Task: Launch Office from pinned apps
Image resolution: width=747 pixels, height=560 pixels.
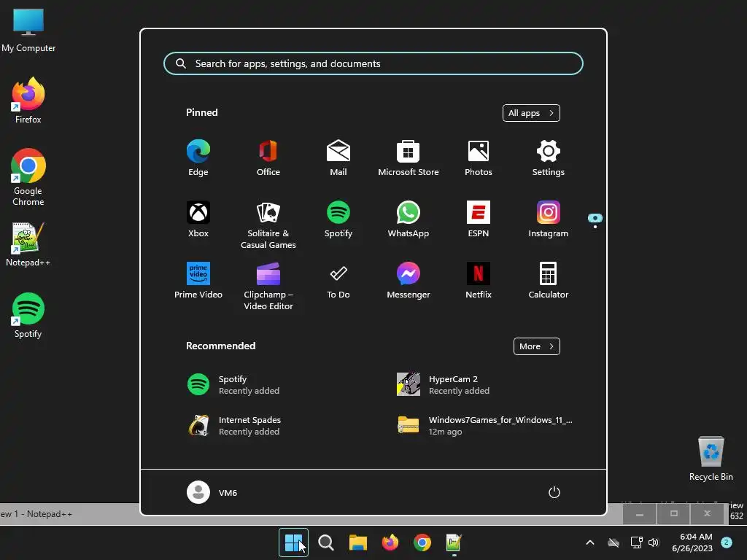Action: coord(268,158)
